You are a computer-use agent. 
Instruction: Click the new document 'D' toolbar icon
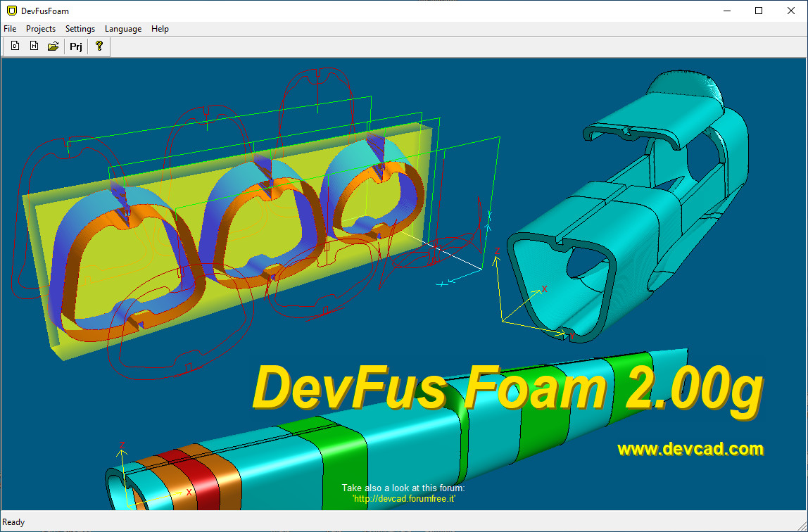coord(15,46)
